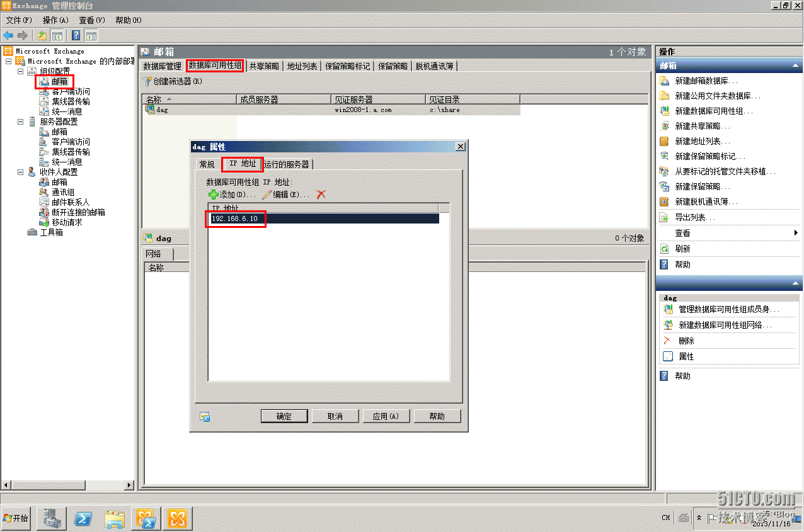Click the 取消 button
The width and height of the screenshot is (804, 532).
coord(335,416)
